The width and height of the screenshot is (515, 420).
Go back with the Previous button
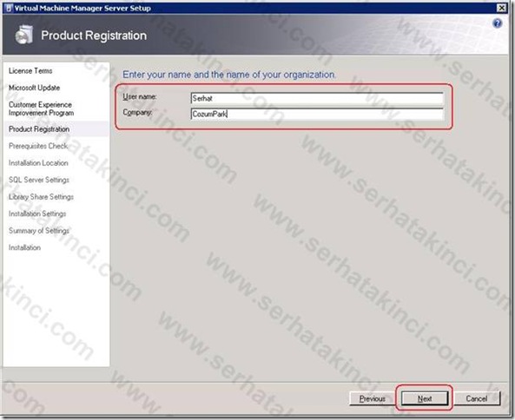coord(372,398)
